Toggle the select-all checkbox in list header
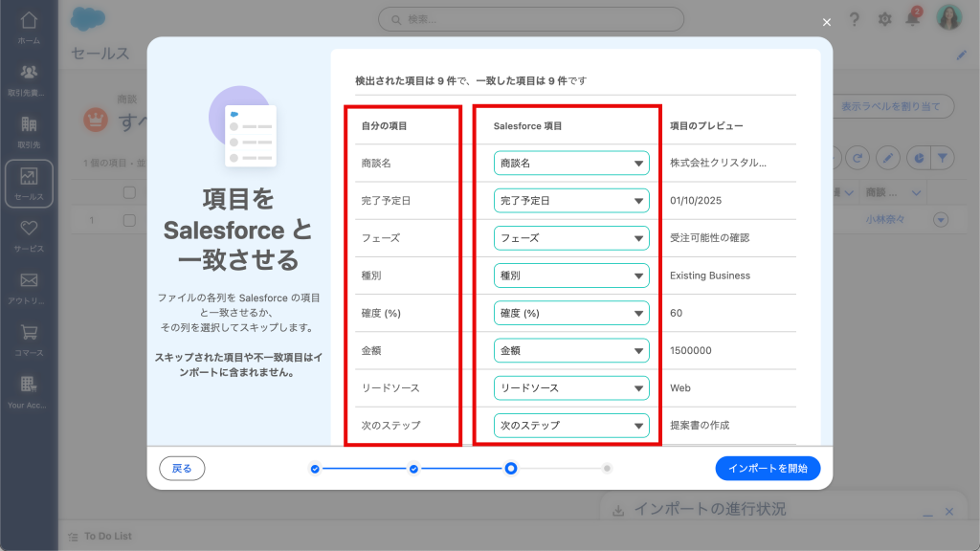Image resolution: width=980 pixels, height=551 pixels. [x=129, y=192]
